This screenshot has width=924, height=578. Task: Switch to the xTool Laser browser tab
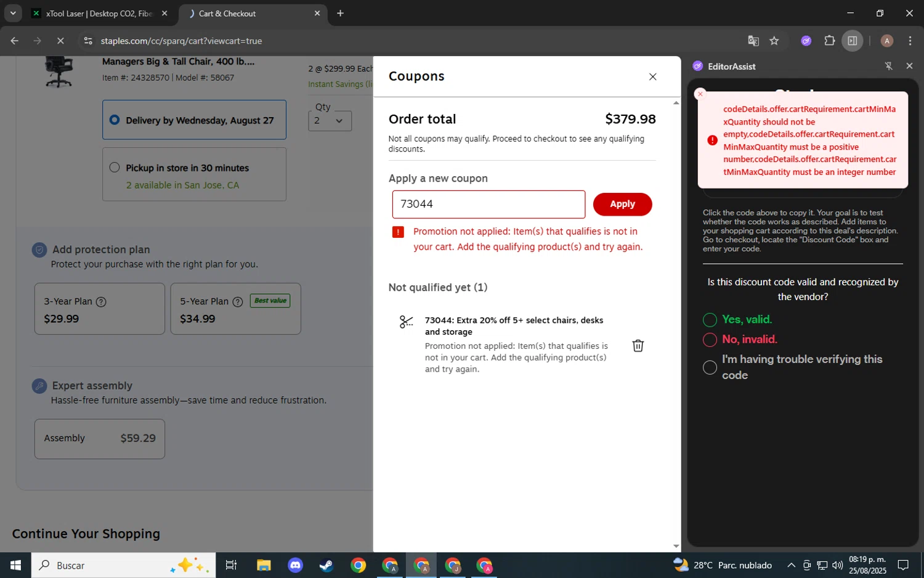[x=99, y=14]
